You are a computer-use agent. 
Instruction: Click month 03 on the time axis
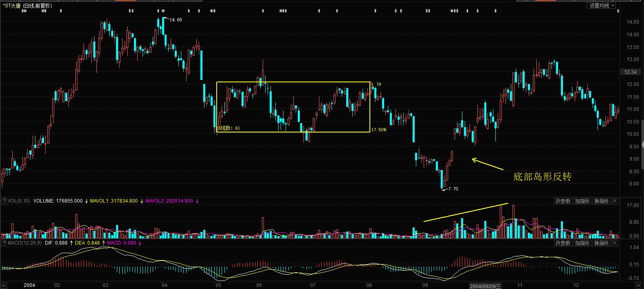tap(105, 285)
